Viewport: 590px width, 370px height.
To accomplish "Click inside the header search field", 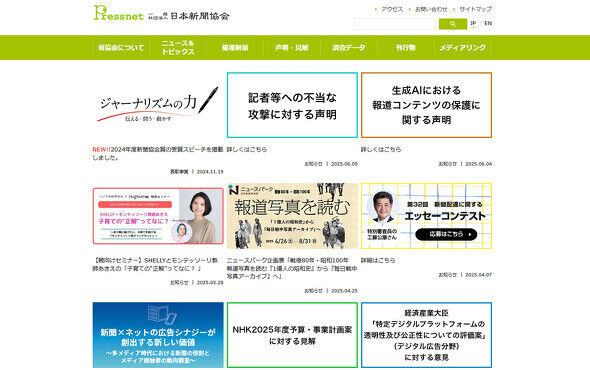I will 394,24.
